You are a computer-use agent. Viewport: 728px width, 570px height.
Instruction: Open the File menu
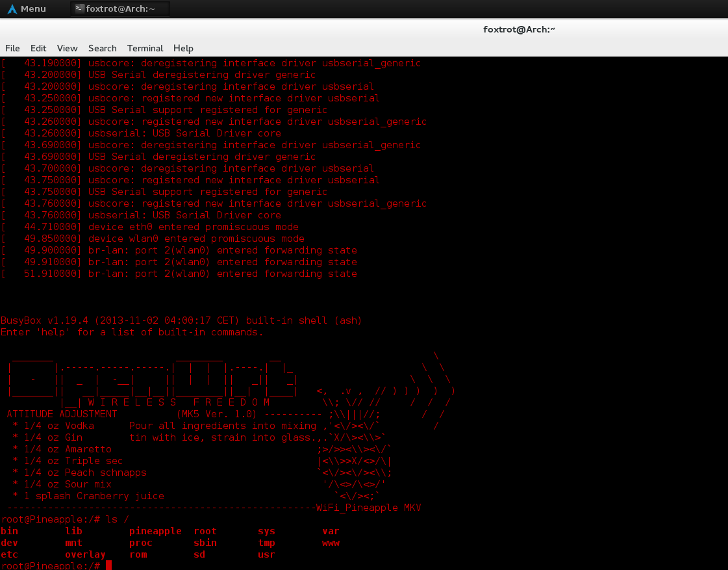tap(12, 48)
